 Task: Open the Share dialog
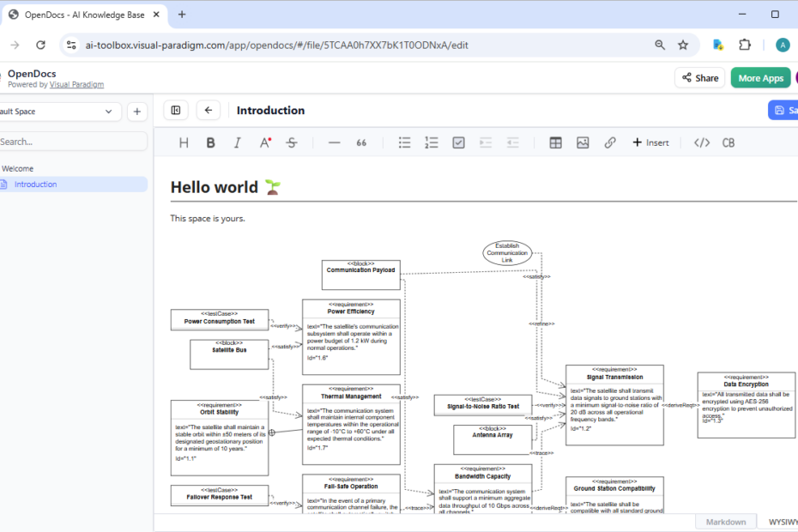(x=699, y=77)
